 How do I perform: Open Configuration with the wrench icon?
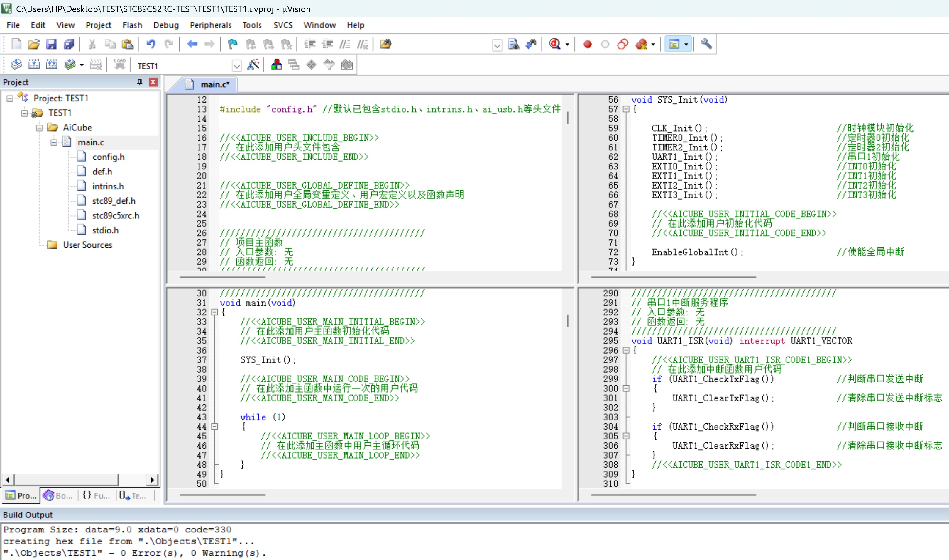coord(706,44)
